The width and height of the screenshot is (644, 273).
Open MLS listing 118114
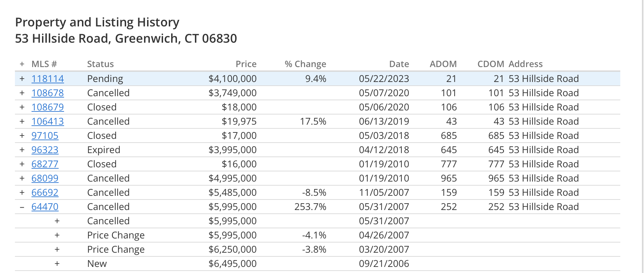coord(47,79)
